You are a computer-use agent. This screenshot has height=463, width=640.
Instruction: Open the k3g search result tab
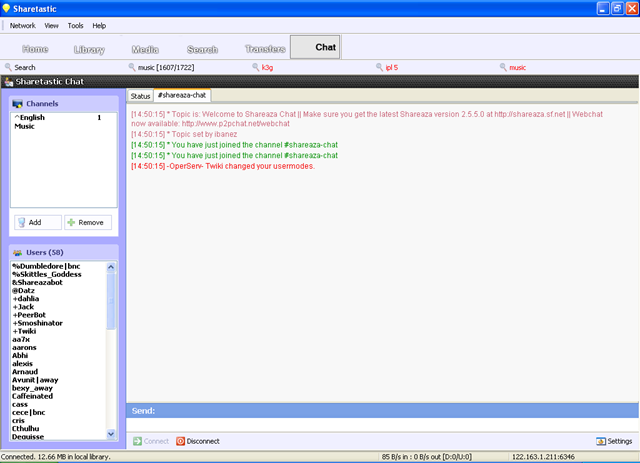coord(267,68)
